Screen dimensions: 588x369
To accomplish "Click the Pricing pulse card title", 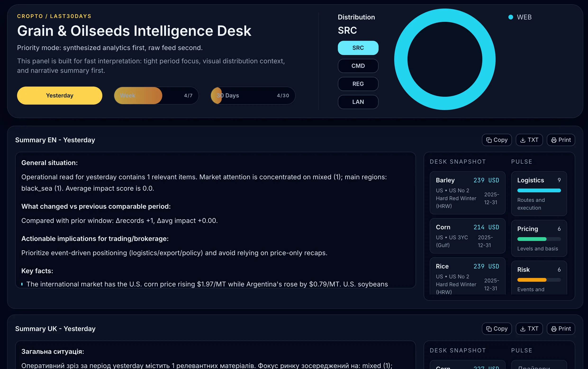I will pyautogui.click(x=528, y=229).
